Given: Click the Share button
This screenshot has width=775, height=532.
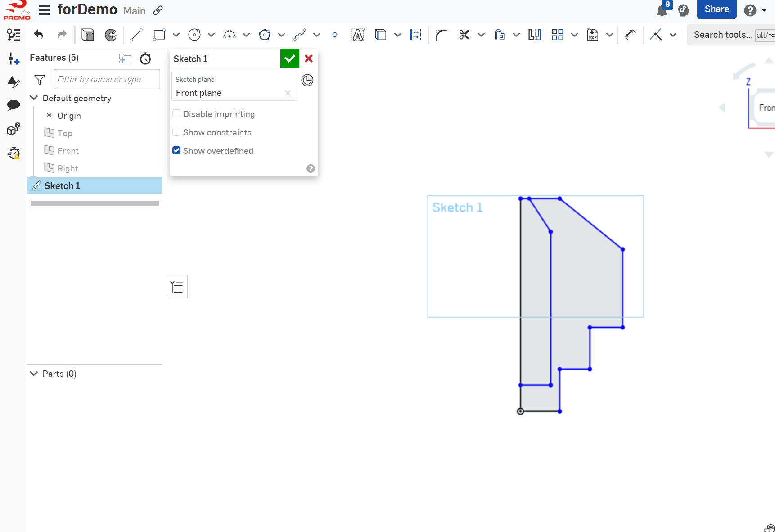Looking at the screenshot, I should [716, 9].
